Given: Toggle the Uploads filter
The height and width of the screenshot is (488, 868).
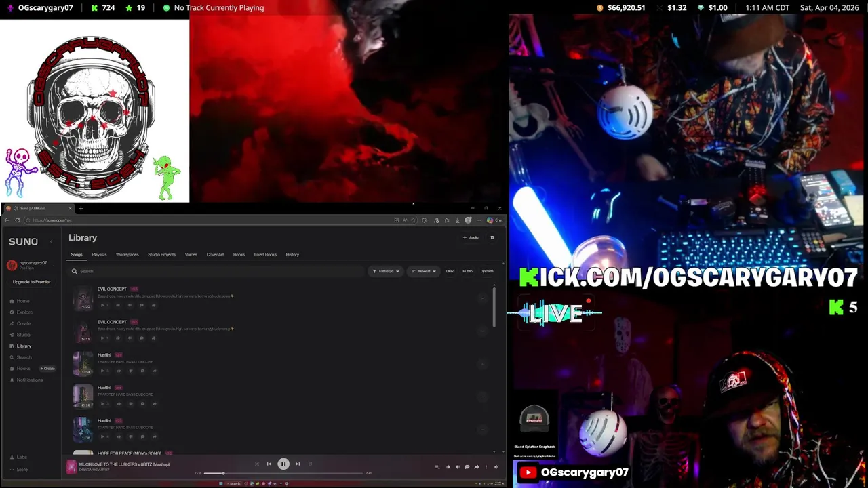Looking at the screenshot, I should pos(487,271).
